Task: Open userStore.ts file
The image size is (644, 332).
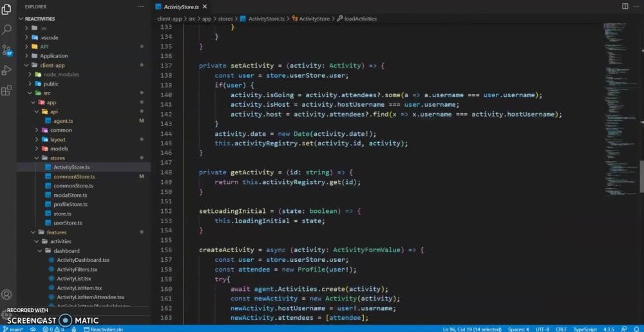Action: pos(84,223)
